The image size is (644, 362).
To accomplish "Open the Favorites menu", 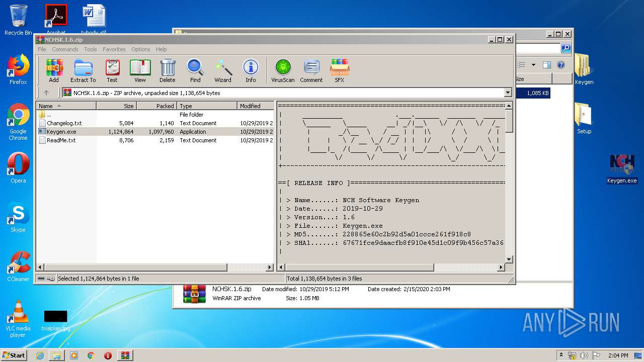I will (x=114, y=49).
